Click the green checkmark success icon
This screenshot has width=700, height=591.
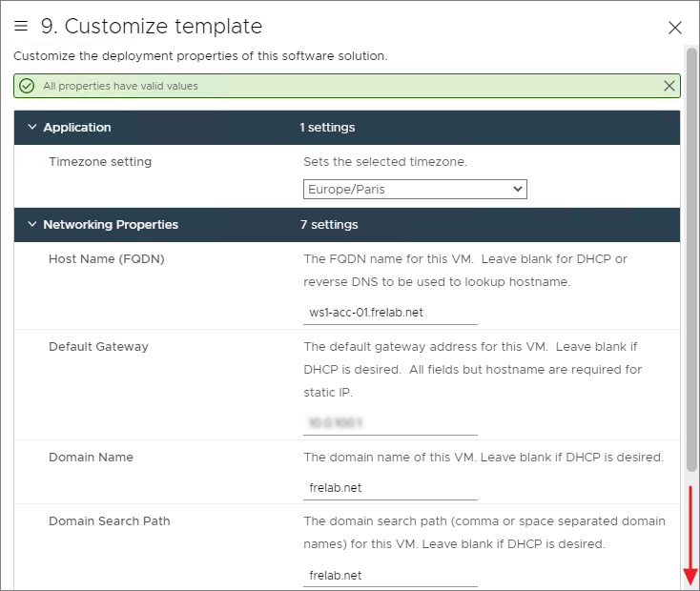[27, 86]
